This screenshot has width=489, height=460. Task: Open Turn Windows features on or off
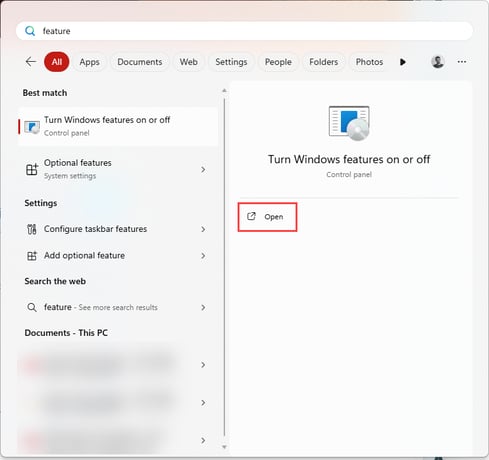267,217
